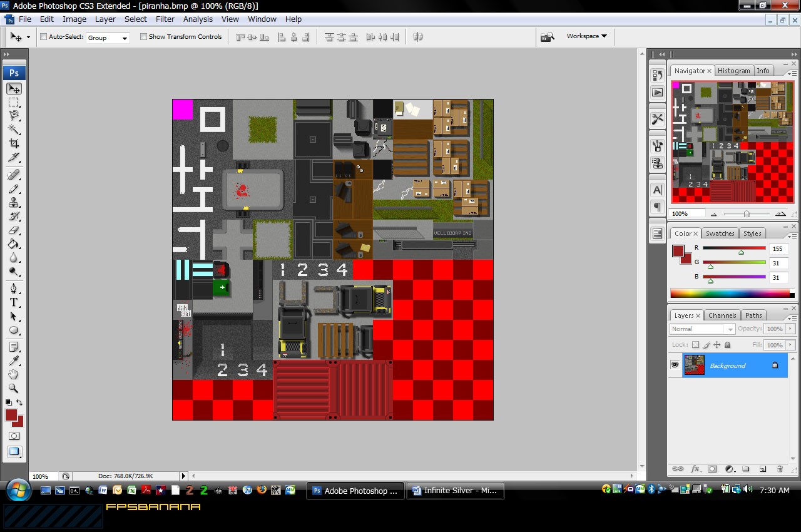Image resolution: width=801 pixels, height=532 pixels.
Task: Select the History Brush tool
Action: [14, 217]
